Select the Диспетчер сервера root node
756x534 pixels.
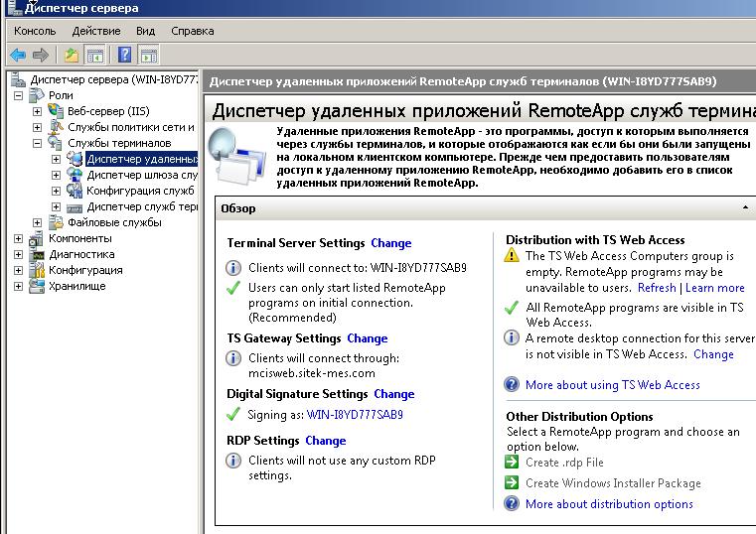(114, 79)
